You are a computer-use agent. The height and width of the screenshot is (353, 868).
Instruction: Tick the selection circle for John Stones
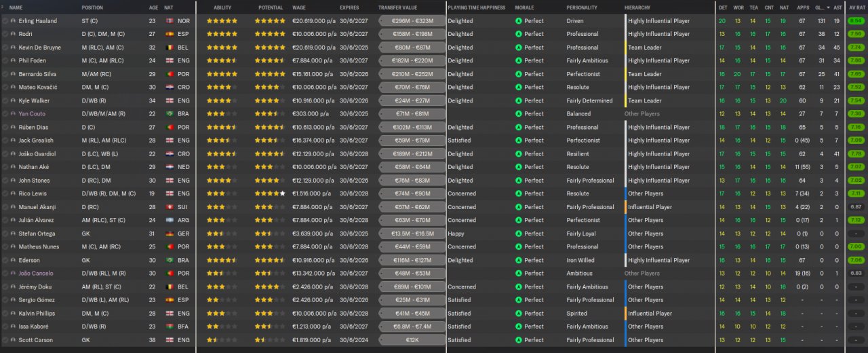click(5, 181)
